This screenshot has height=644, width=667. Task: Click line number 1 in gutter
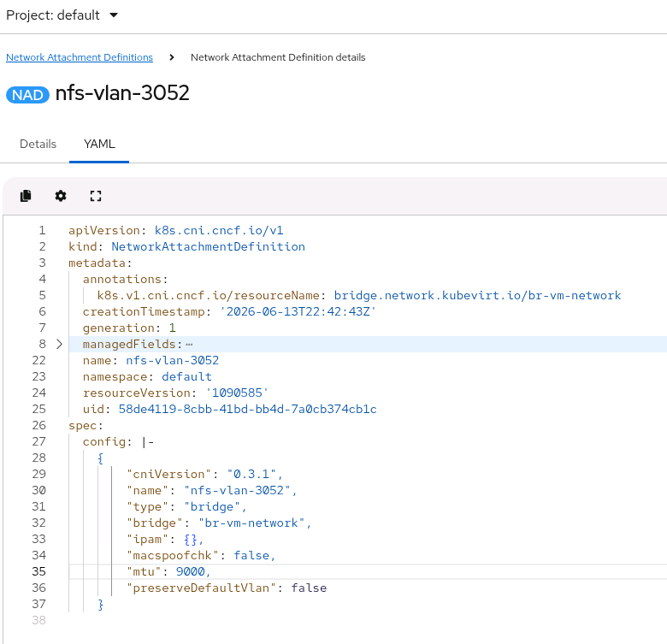(42, 231)
